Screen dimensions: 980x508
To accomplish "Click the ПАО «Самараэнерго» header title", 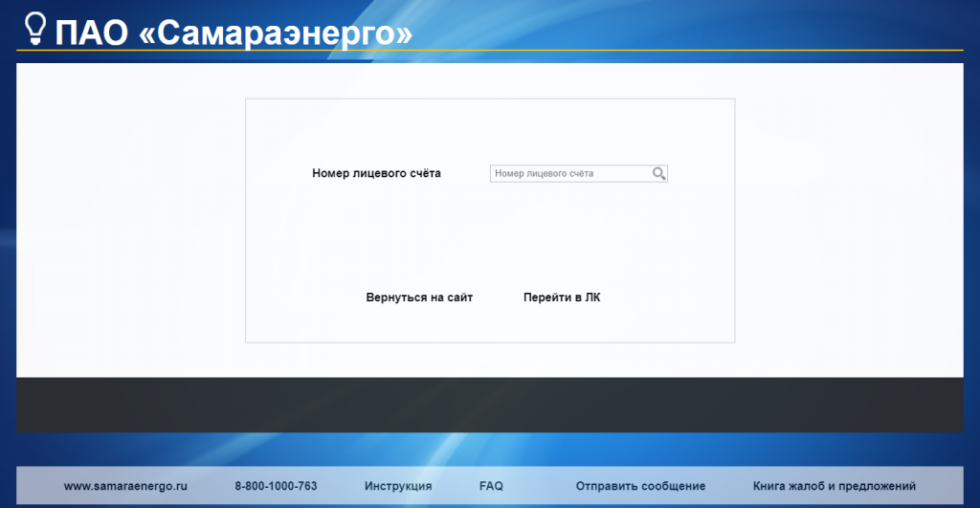I will pos(234,33).
